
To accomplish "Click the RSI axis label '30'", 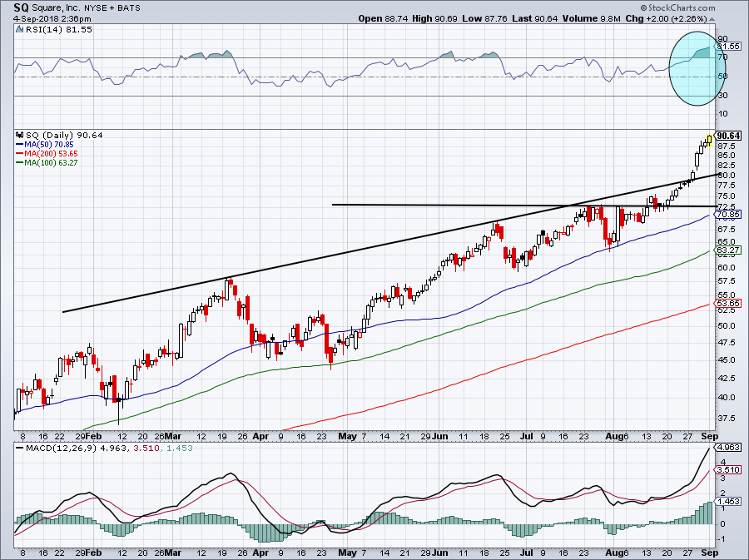I will [722, 96].
